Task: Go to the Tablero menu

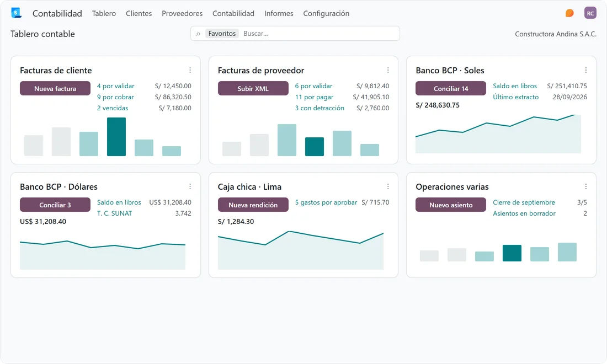Action: (x=104, y=13)
